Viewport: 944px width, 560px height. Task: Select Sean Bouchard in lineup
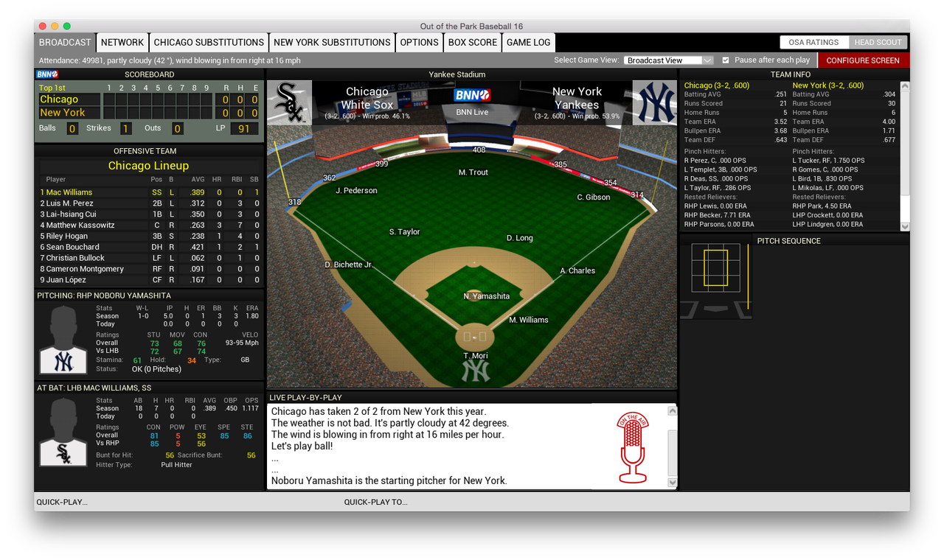point(150,248)
